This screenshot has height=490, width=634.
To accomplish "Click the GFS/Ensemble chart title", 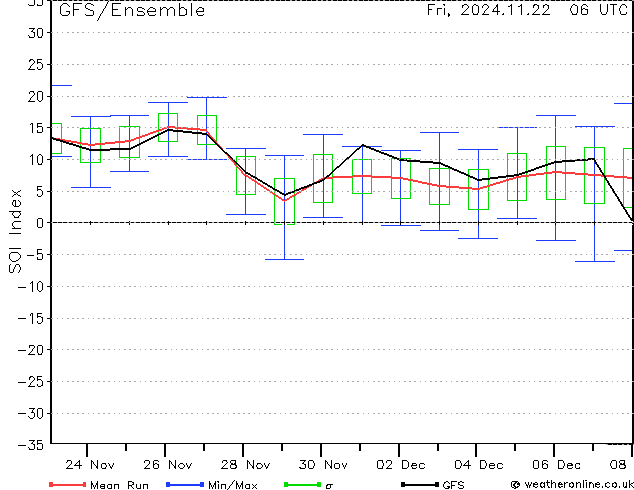I will point(132,11).
